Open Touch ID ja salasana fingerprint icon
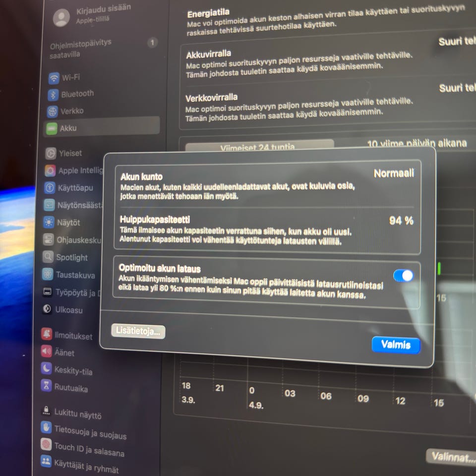The image size is (476, 476). coord(46,445)
